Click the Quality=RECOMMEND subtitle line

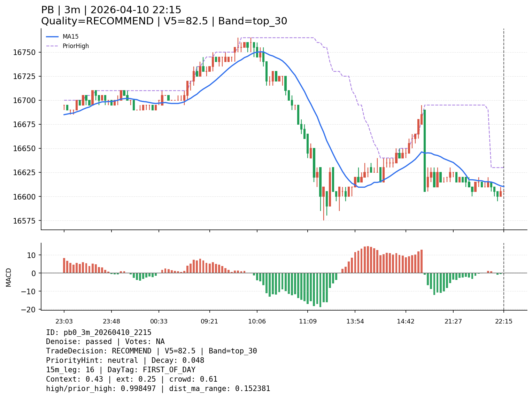tap(164, 21)
